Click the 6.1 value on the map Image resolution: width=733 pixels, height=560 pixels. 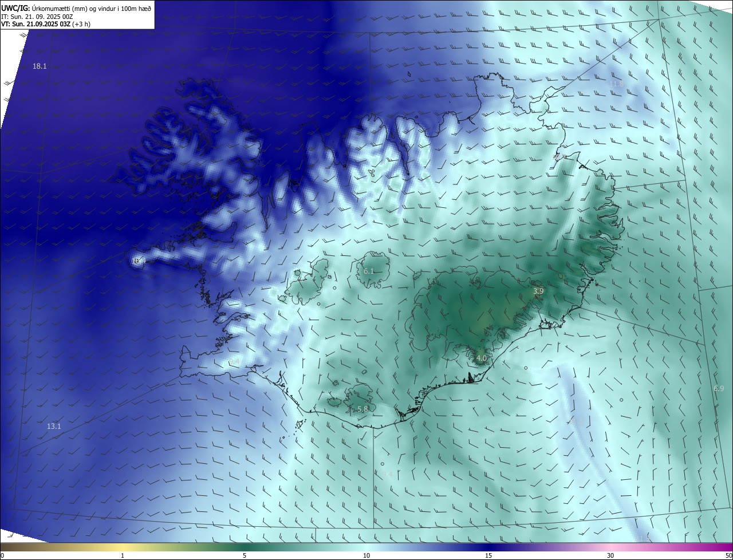[369, 271]
